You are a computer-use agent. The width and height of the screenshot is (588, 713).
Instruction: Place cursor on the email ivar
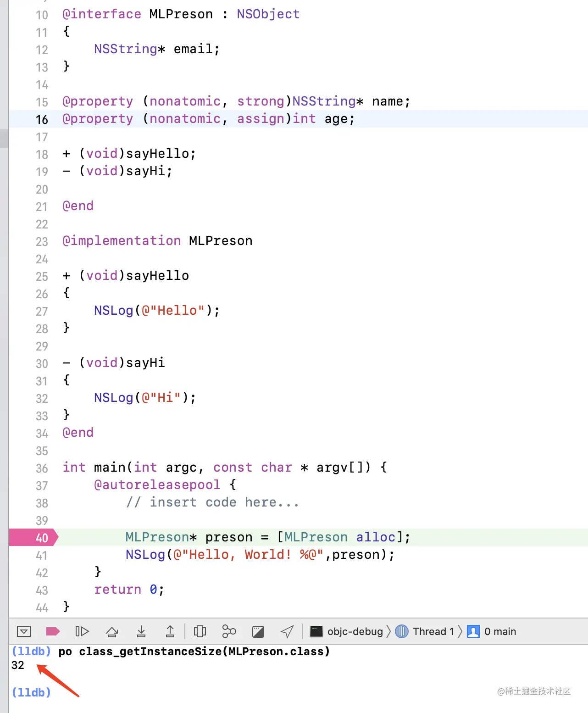[193, 49]
